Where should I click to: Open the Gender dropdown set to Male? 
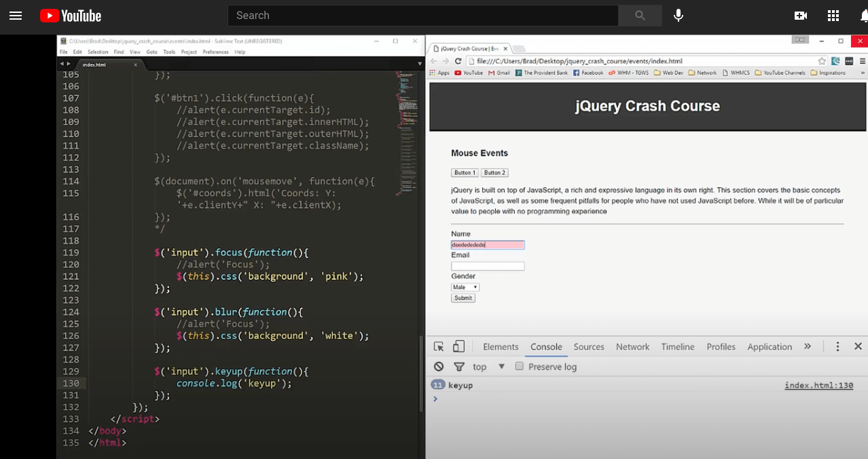point(465,287)
